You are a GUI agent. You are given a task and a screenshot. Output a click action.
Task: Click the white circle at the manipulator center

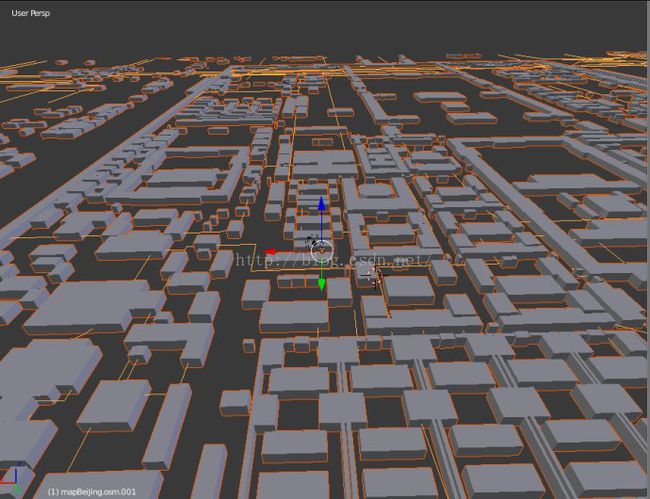[322, 250]
